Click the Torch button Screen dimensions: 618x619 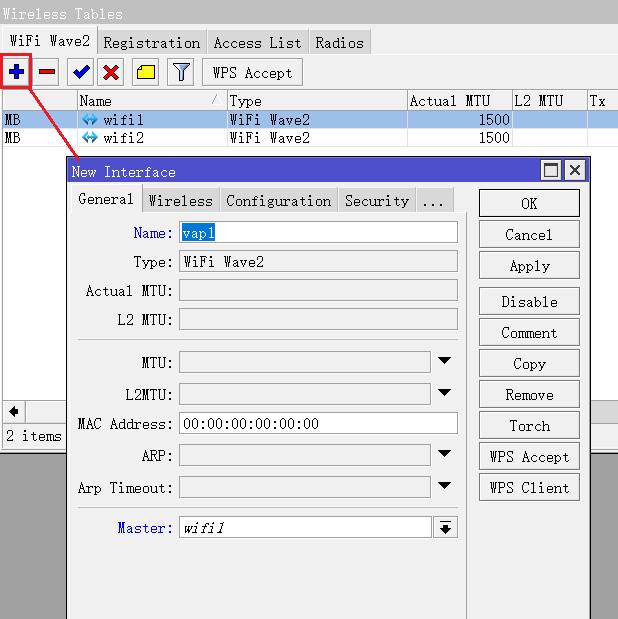[x=529, y=425]
